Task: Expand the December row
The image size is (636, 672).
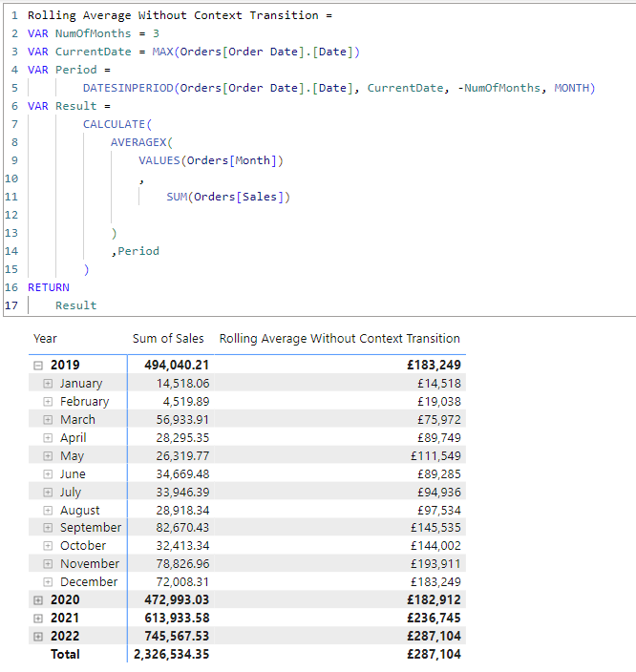Action: pyautogui.click(x=48, y=582)
